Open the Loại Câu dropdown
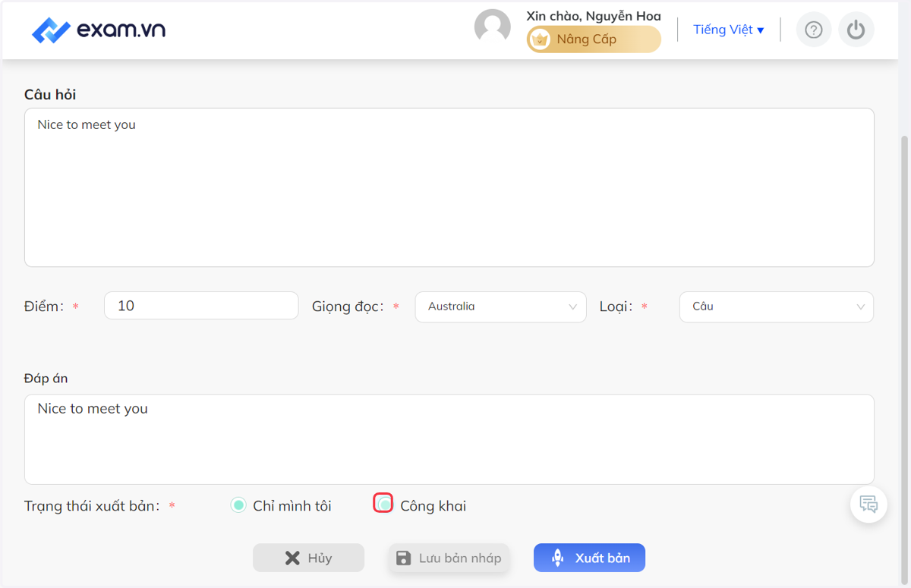 point(777,307)
